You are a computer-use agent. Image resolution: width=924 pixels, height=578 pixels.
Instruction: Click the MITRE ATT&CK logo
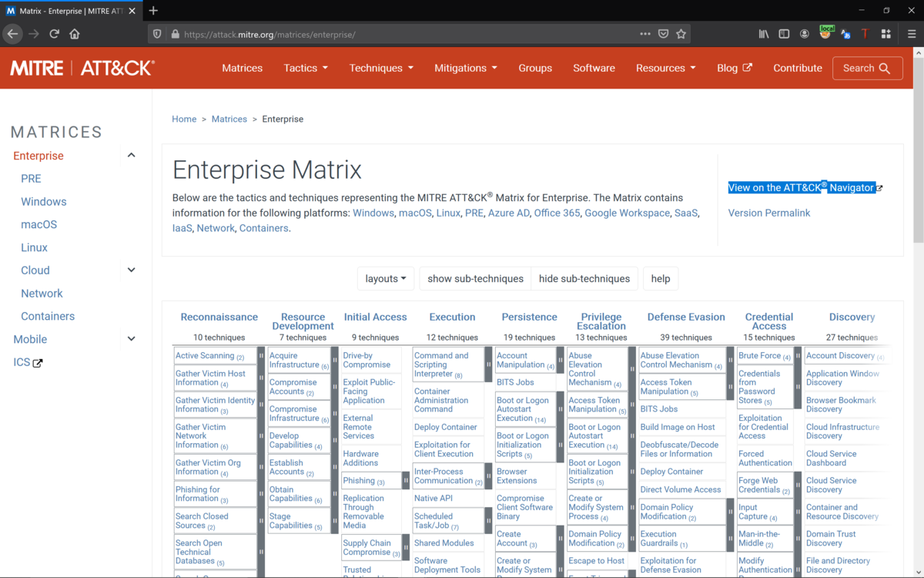(82, 68)
